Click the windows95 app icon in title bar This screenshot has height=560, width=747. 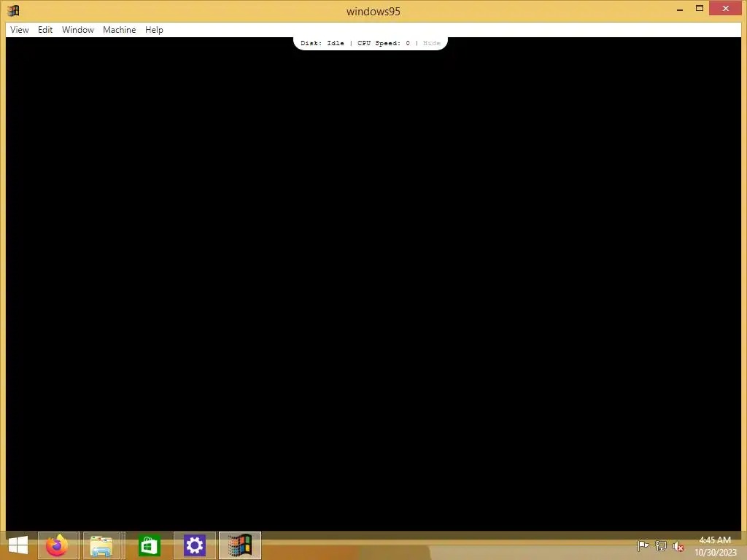[13, 10]
